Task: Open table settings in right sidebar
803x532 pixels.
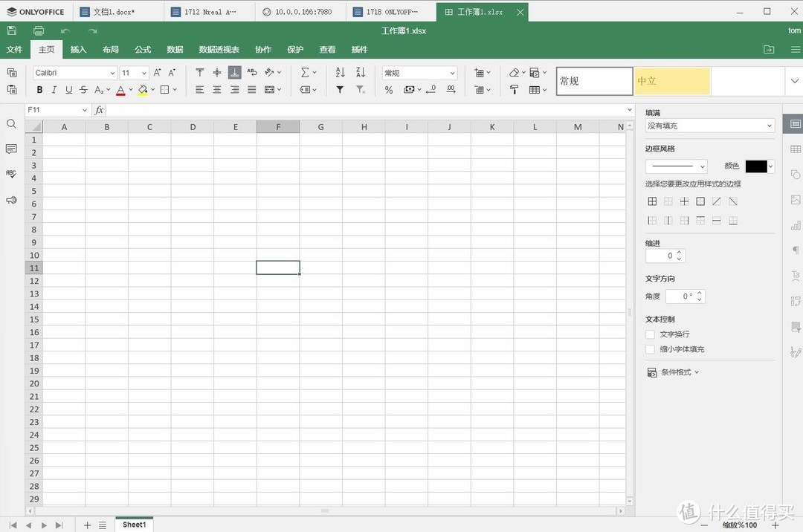Action: [796, 149]
